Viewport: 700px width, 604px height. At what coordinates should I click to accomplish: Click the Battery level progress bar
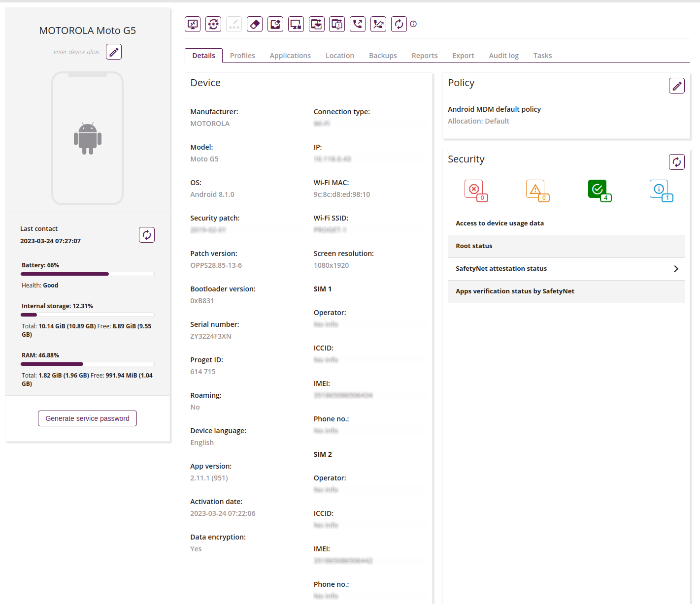coord(88,274)
